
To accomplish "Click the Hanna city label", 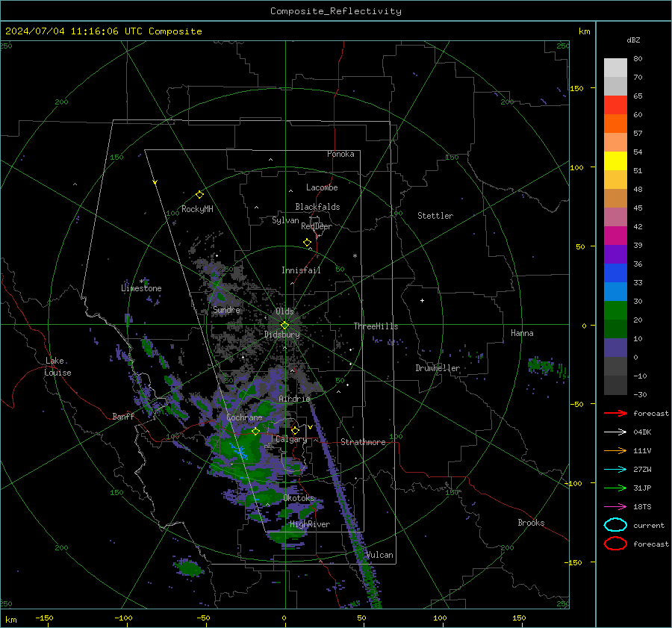I will [x=522, y=333].
